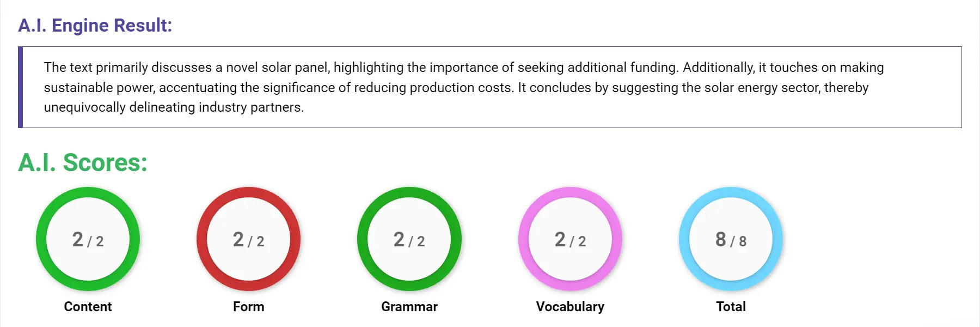Image resolution: width=980 pixels, height=327 pixels.
Task: Click the Content label below its circle
Action: tap(87, 306)
